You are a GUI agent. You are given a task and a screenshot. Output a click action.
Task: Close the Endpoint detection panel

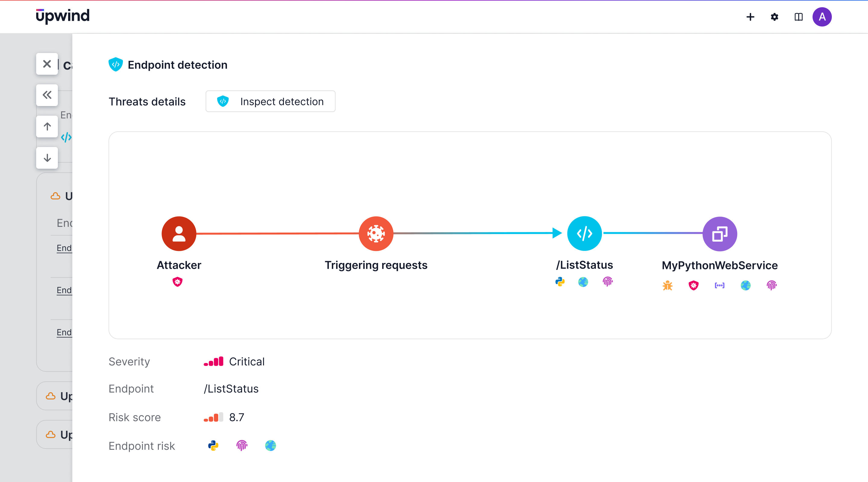pyautogui.click(x=47, y=64)
